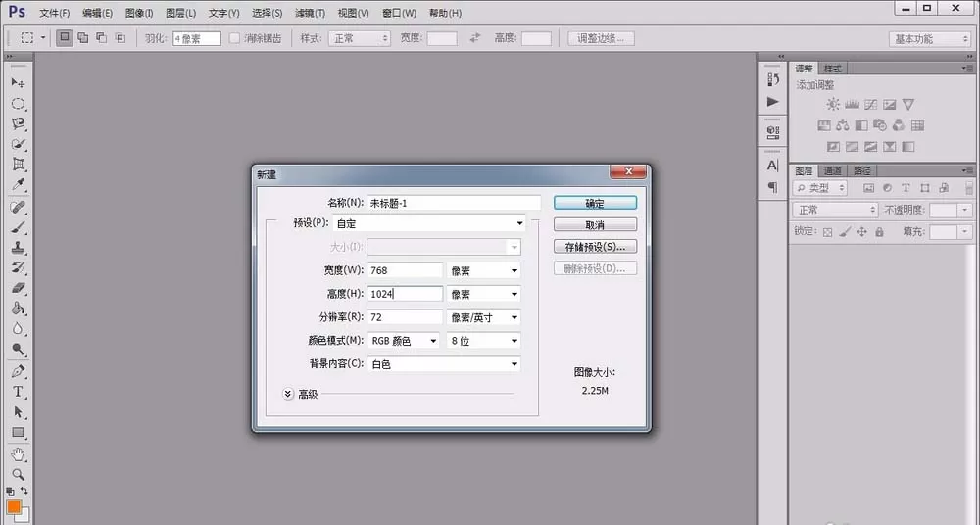980x525 pixels.
Task: Select the Elliptical Marquee tool
Action: click(18, 104)
